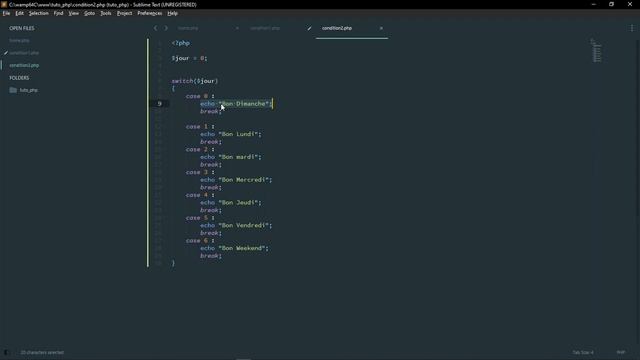Select condition2.php in the sidebar

pyautogui.click(x=24, y=65)
